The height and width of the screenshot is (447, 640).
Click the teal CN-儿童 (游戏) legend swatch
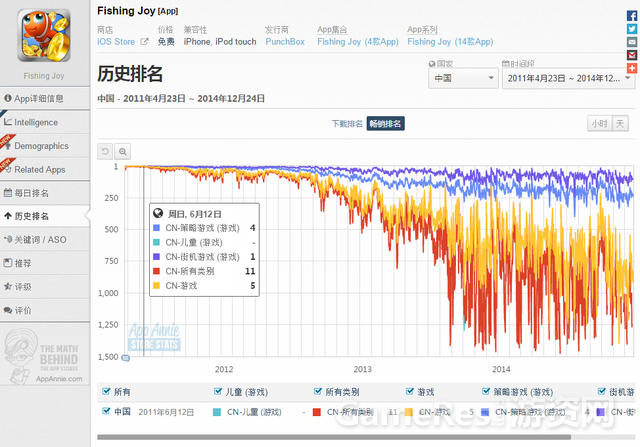[x=217, y=412]
